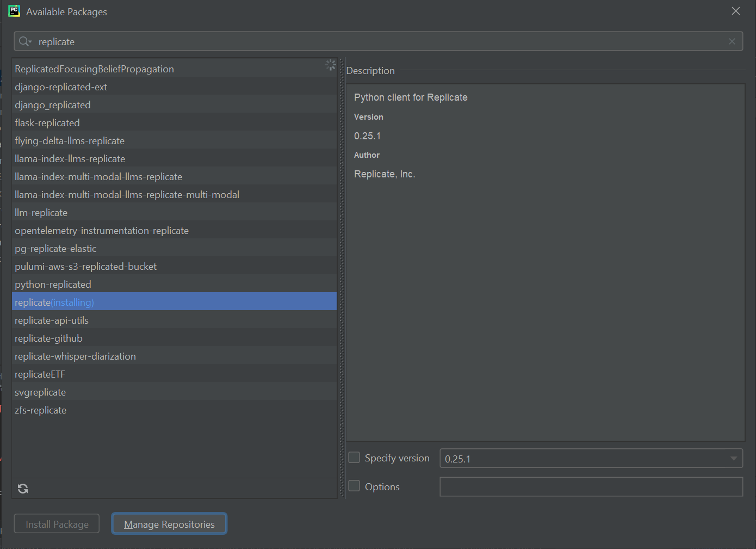The width and height of the screenshot is (756, 549).
Task: Click the Manage Repositories button
Action: (x=169, y=524)
